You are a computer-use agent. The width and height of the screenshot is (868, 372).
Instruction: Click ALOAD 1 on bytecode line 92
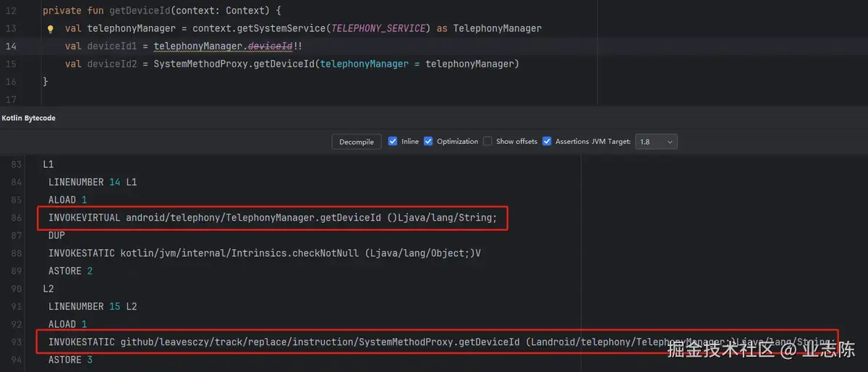point(67,324)
